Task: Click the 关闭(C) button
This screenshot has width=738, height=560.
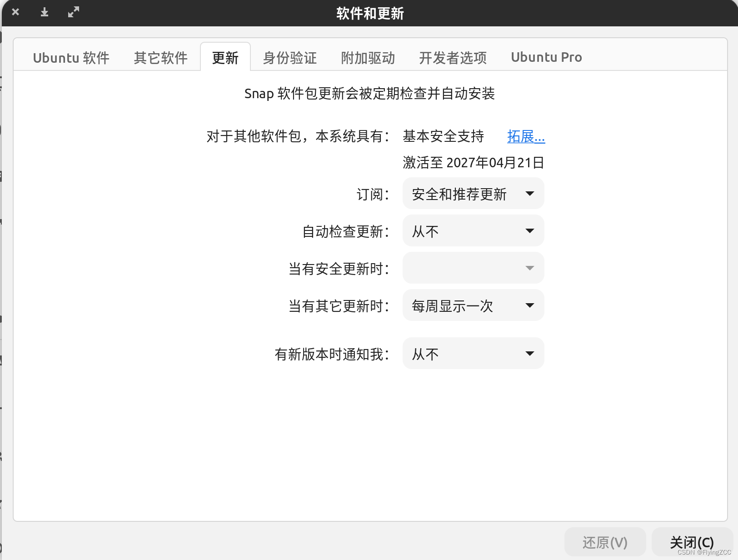Action: (x=691, y=542)
